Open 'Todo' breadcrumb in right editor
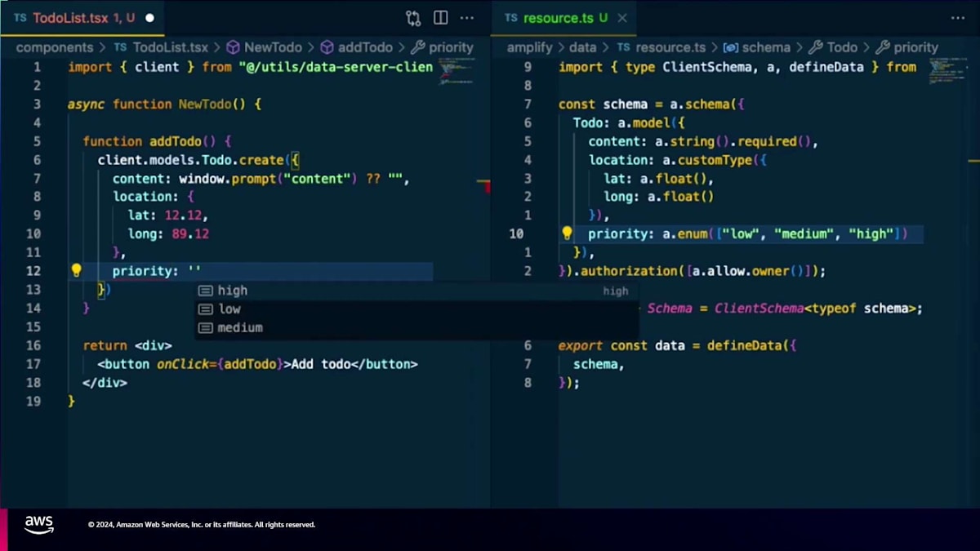This screenshot has height=551, width=980. point(842,47)
